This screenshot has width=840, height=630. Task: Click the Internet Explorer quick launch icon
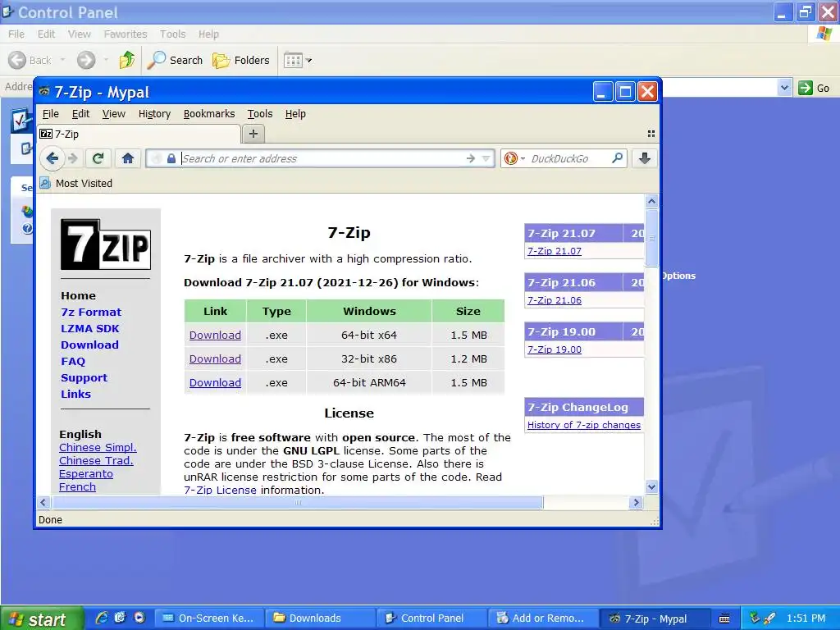pyautogui.click(x=101, y=618)
